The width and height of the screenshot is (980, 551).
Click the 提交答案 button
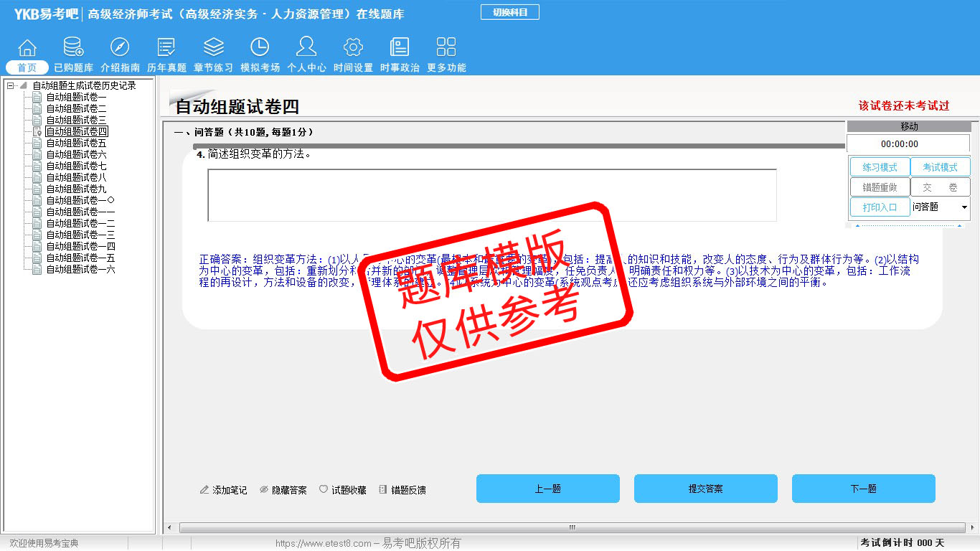click(x=705, y=489)
